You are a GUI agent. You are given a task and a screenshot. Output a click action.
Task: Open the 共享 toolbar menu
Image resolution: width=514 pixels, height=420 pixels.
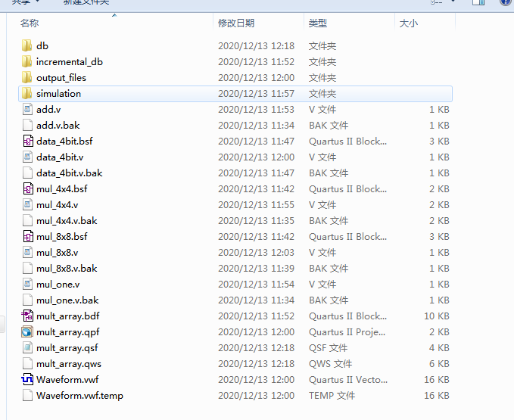[23, 2]
